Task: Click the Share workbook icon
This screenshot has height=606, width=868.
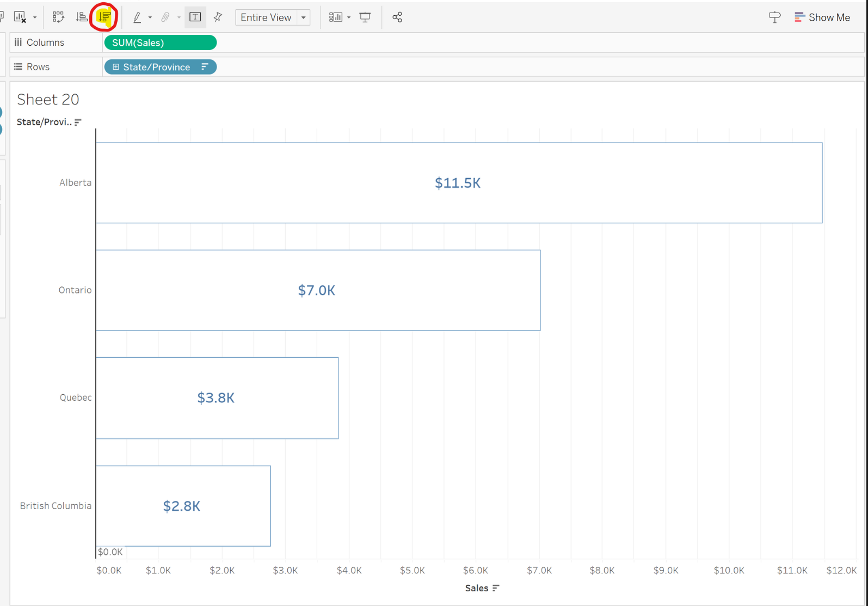Action: tap(397, 17)
